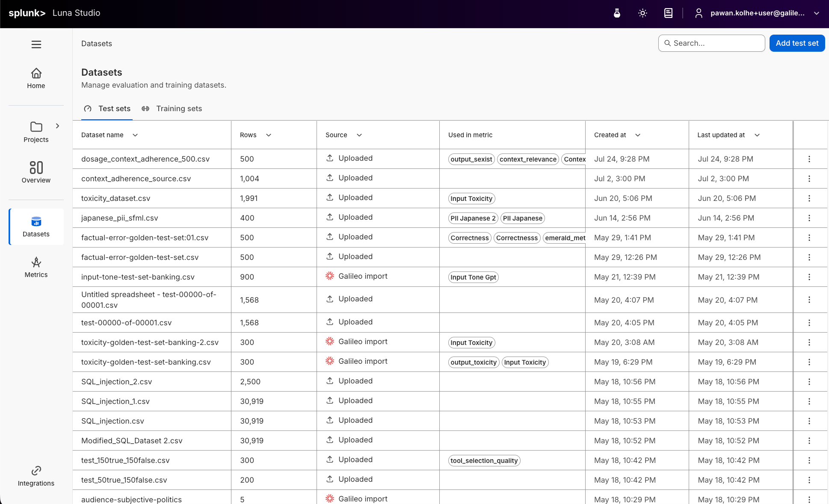Screen dimensions: 829x504
Task: Open row actions for SQL_injection_2.csv
Action: tap(809, 382)
